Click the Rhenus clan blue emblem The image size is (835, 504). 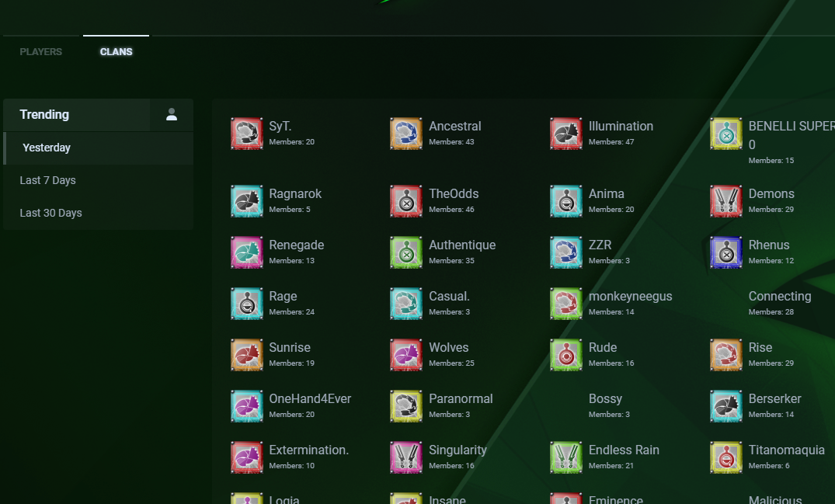tap(726, 252)
